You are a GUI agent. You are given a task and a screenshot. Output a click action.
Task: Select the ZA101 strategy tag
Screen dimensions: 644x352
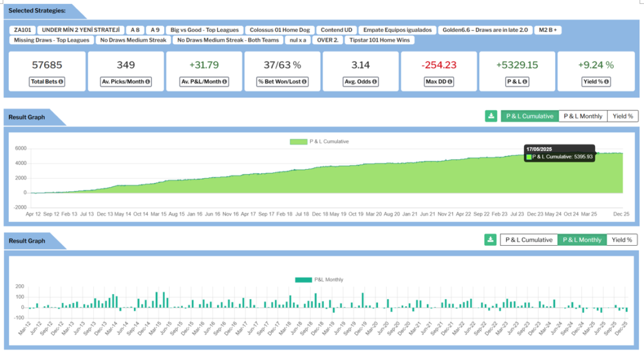(22, 30)
